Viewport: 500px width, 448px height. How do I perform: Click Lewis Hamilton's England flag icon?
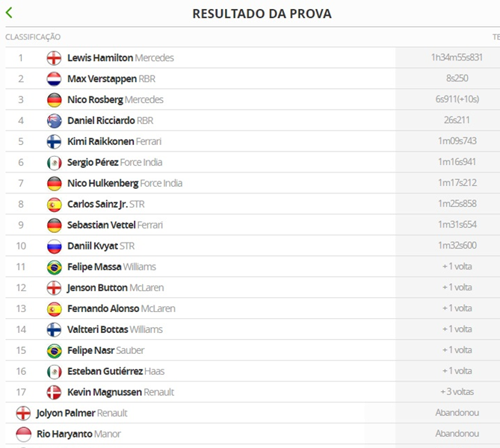point(54,57)
